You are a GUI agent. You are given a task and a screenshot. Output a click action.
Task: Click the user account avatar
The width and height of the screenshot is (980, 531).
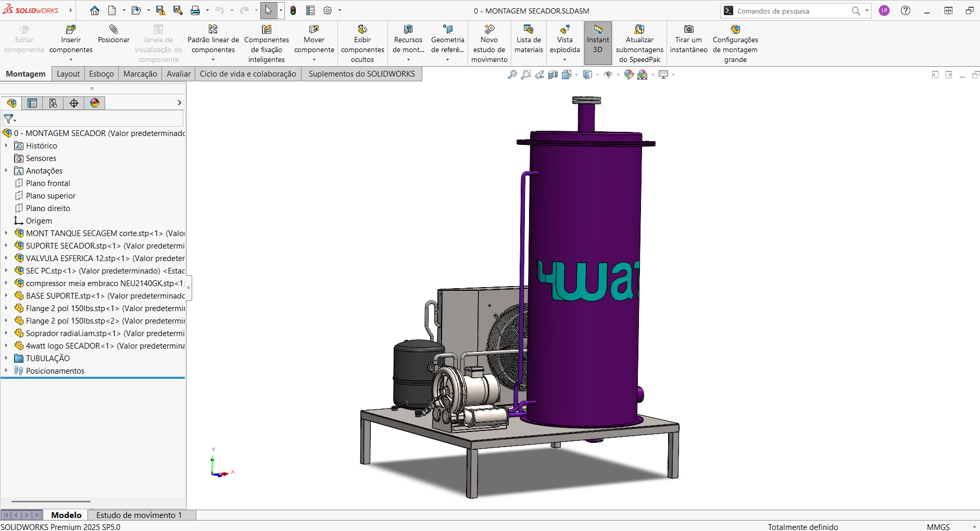pos(884,10)
